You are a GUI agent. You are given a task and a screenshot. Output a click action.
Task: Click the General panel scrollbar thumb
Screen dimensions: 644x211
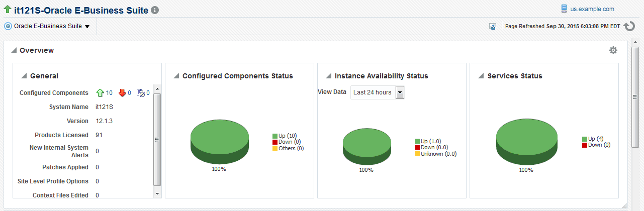click(157, 139)
